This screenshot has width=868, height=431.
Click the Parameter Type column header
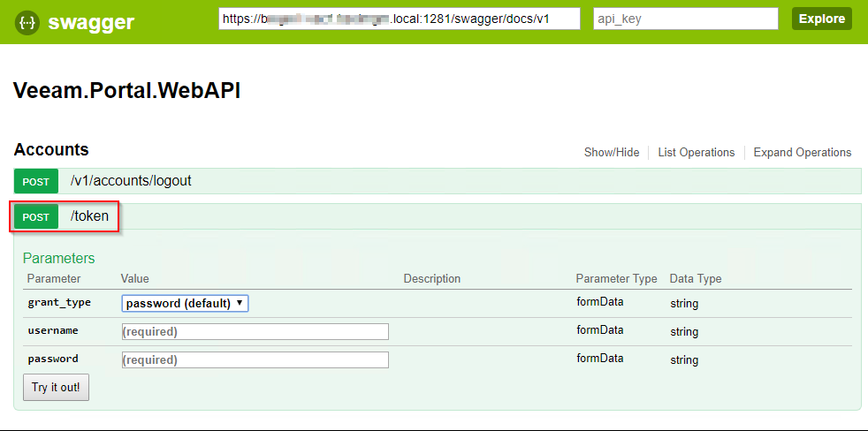click(616, 278)
